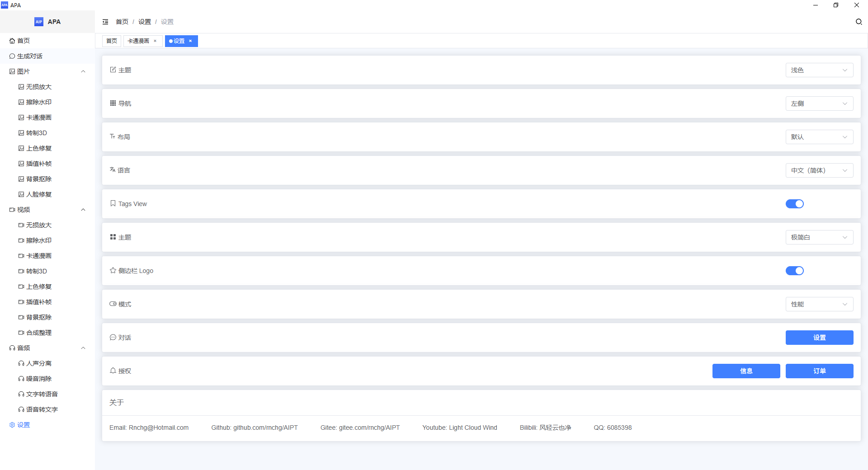Open video 上色修复 under 视频

pos(47,287)
